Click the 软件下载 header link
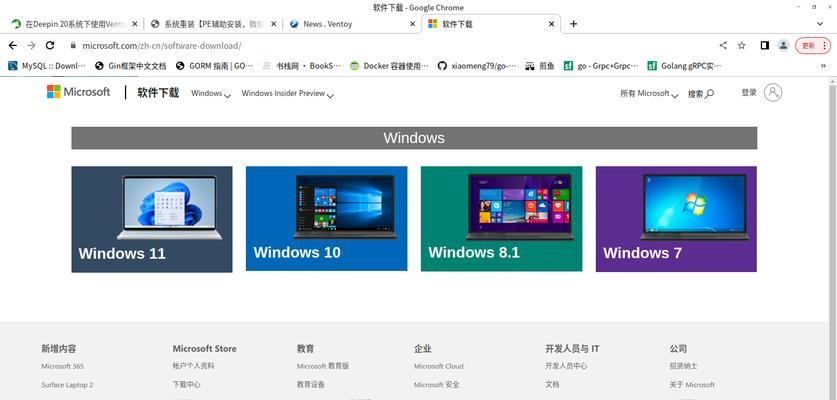837x400 pixels. click(158, 92)
